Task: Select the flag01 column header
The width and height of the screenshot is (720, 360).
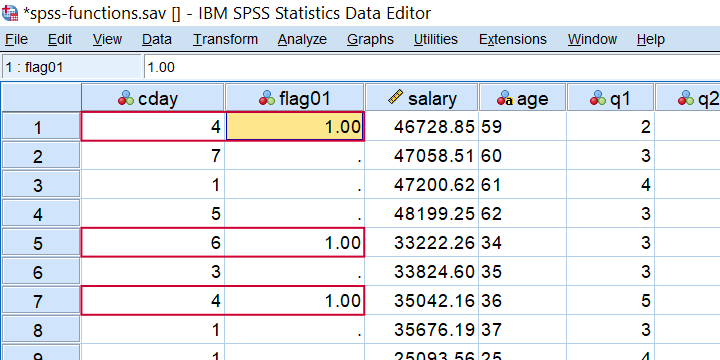Action: [x=294, y=97]
